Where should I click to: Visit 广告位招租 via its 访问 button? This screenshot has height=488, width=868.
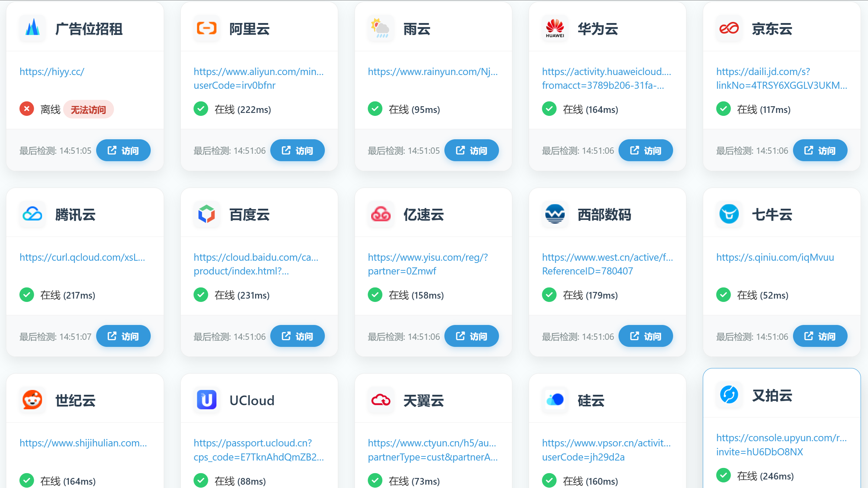123,150
